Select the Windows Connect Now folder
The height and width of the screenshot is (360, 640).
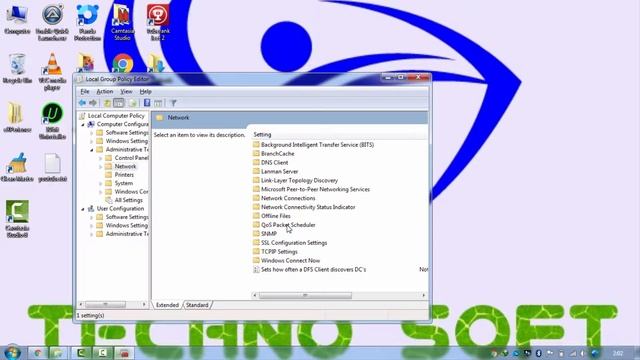pyautogui.click(x=287, y=260)
